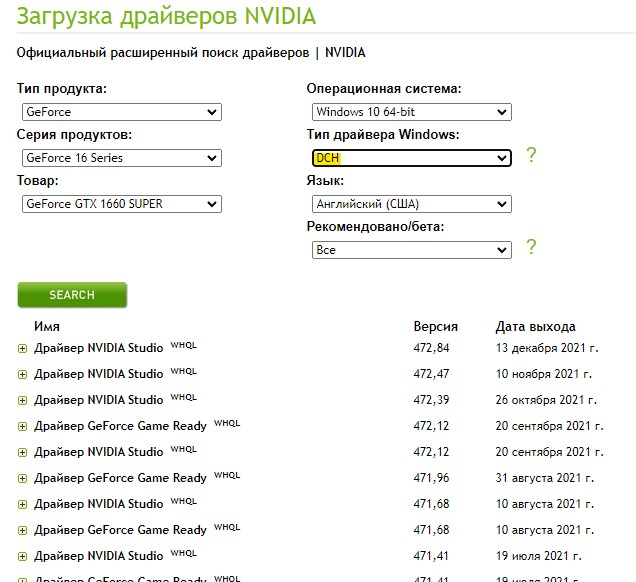Image resolution: width=636 pixels, height=582 pixels.
Task: Click the date 13 декабря 2021 г.
Action: pyautogui.click(x=547, y=348)
